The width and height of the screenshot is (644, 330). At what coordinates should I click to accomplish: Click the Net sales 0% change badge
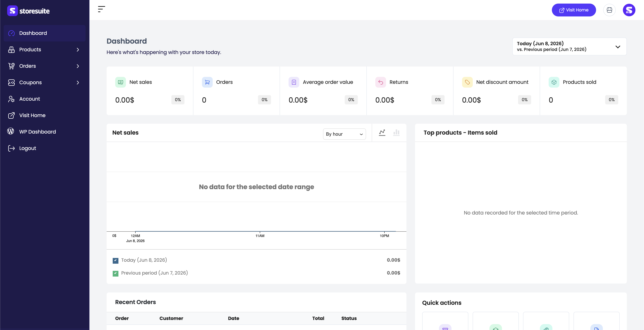[178, 100]
